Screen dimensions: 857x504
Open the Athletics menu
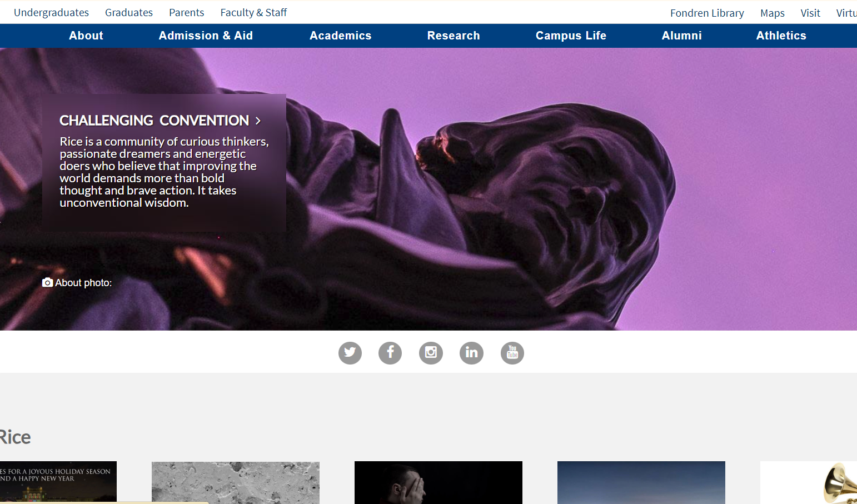click(781, 36)
